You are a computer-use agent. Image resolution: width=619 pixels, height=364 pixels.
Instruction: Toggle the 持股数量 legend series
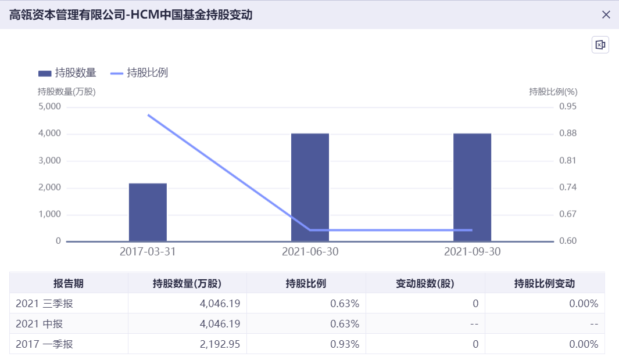click(67, 73)
